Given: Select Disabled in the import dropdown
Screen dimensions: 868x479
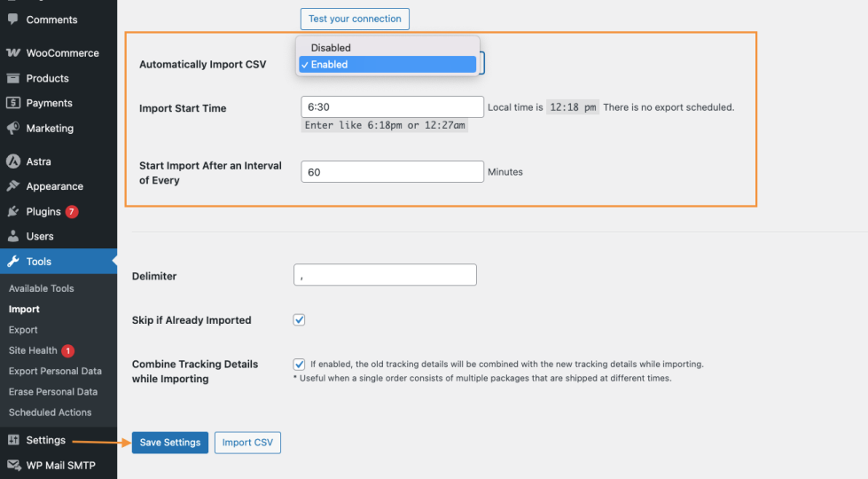Looking at the screenshot, I should (x=331, y=48).
